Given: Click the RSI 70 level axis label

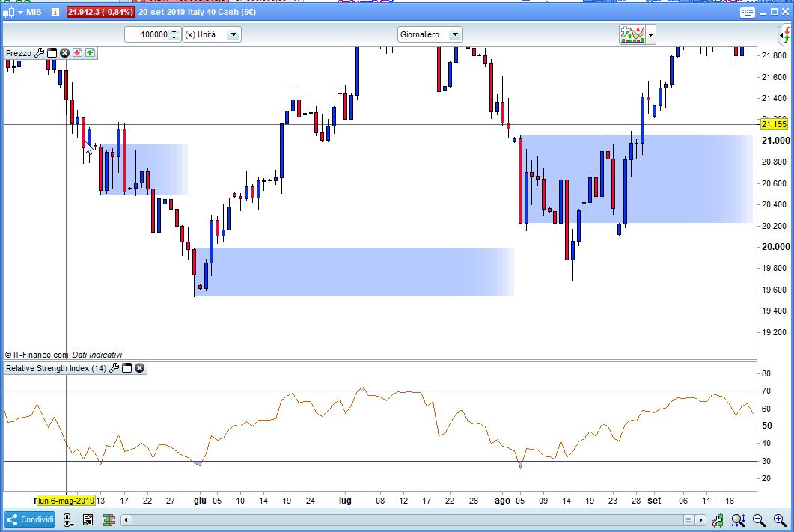Looking at the screenshot, I should click(766, 391).
